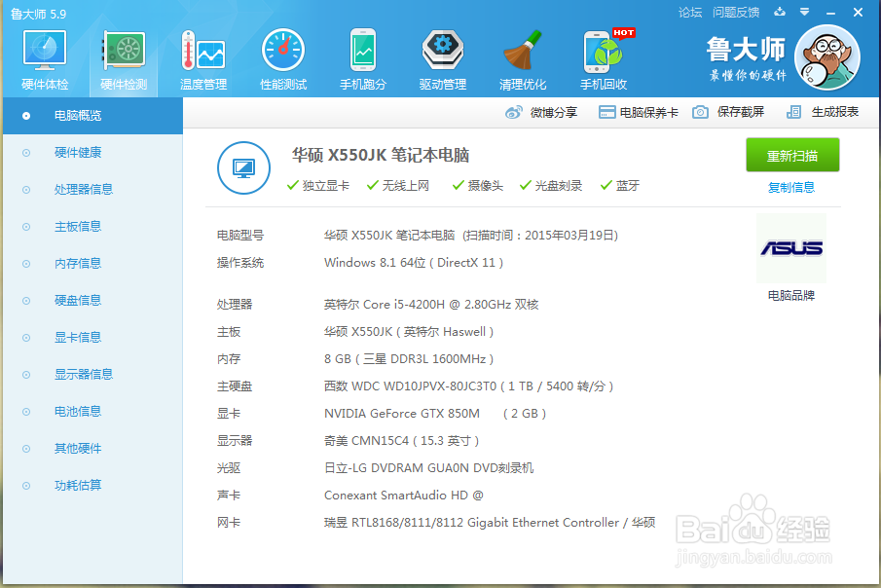Click the 鲁大师 mascot avatar
Image resolution: width=881 pixels, height=588 pixels.
(x=827, y=57)
